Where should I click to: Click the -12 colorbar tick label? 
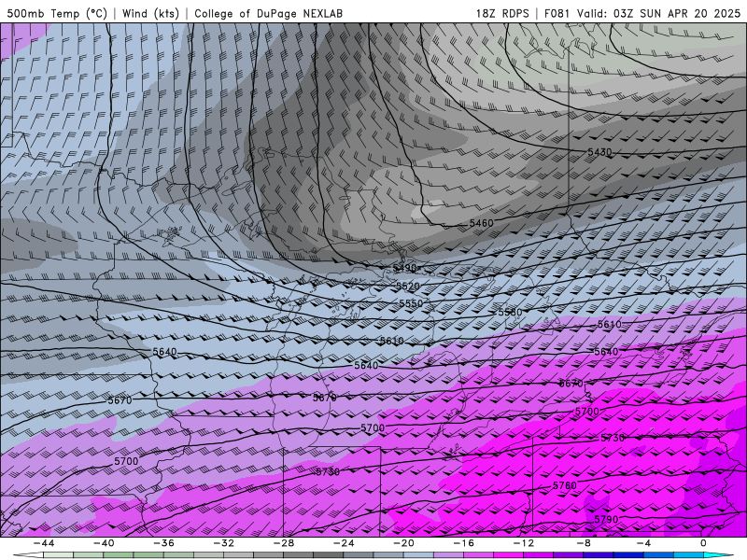[524, 543]
